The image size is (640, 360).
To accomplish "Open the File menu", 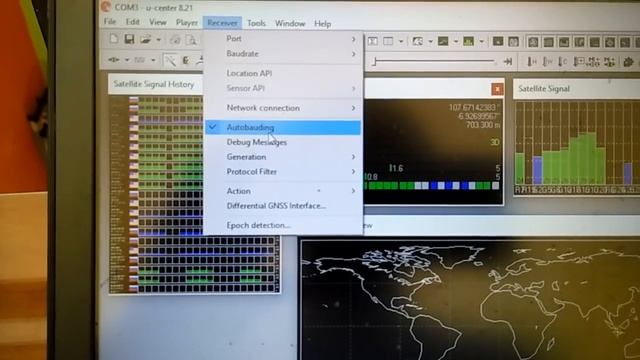I will pyautogui.click(x=110, y=22).
